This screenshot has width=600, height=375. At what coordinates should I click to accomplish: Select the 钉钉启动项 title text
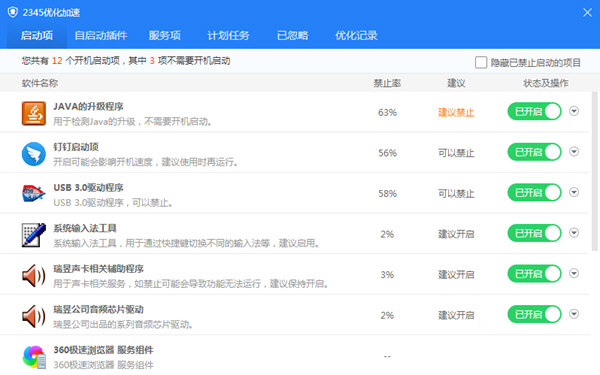click(76, 147)
